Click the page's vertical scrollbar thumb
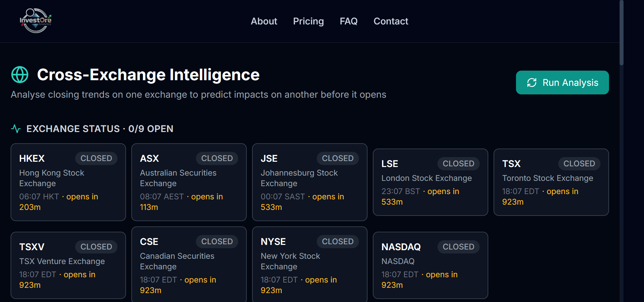This screenshot has width=644, height=302. pyautogui.click(x=622, y=33)
